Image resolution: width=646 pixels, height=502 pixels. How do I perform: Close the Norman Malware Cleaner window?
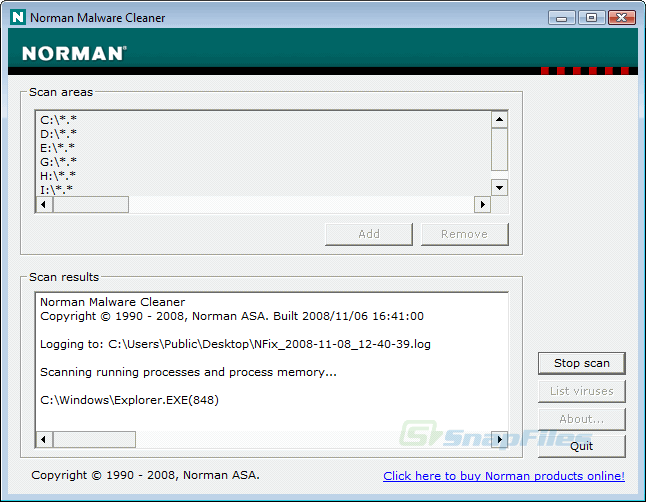click(622, 18)
